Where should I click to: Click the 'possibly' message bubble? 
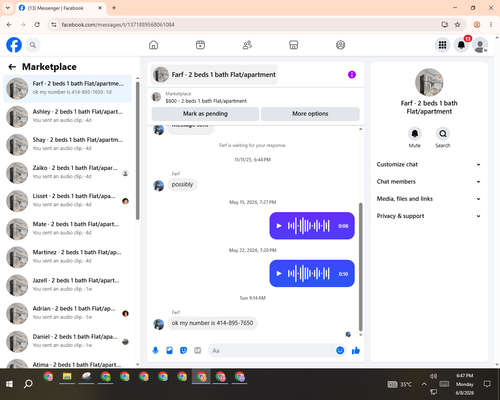[x=182, y=185]
